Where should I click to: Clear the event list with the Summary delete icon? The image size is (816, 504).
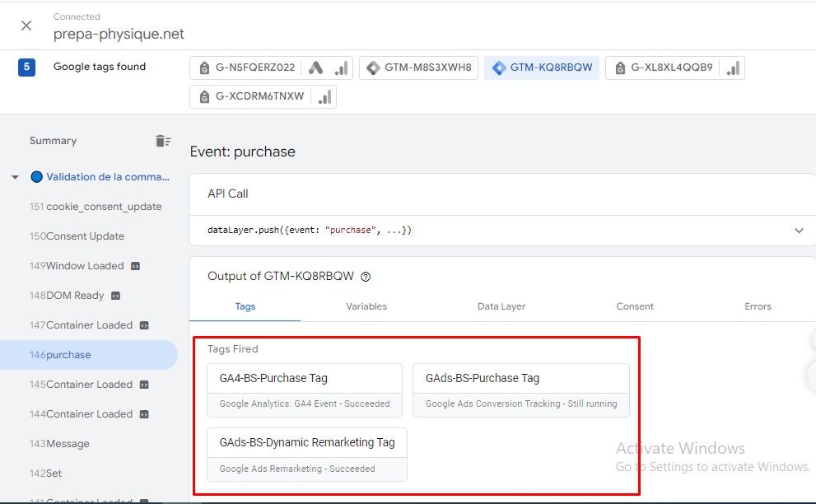(x=163, y=141)
